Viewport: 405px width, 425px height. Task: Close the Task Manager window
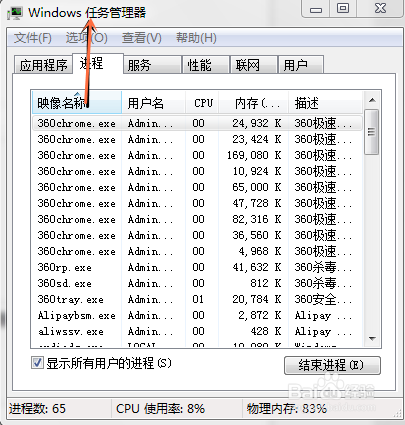point(380,9)
